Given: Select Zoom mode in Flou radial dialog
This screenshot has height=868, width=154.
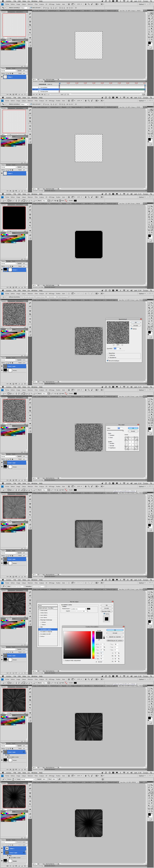Looking at the screenshot, I should 109,438.
